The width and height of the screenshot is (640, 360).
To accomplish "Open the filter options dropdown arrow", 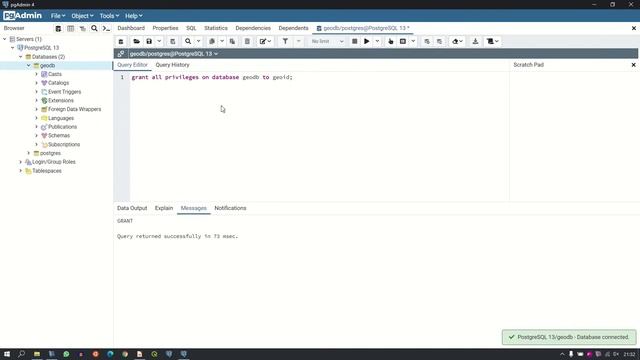I will (298, 41).
